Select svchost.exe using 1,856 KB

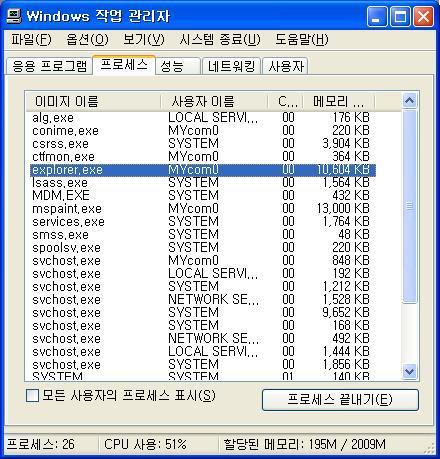(203, 365)
